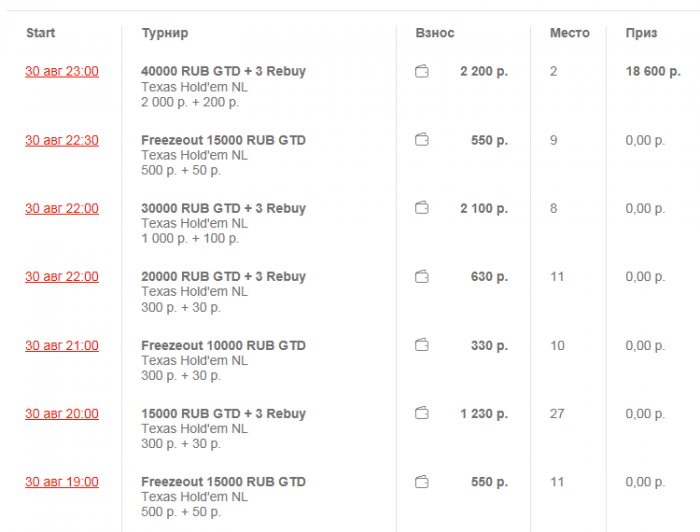Sort by the Приз column header

click(641, 33)
